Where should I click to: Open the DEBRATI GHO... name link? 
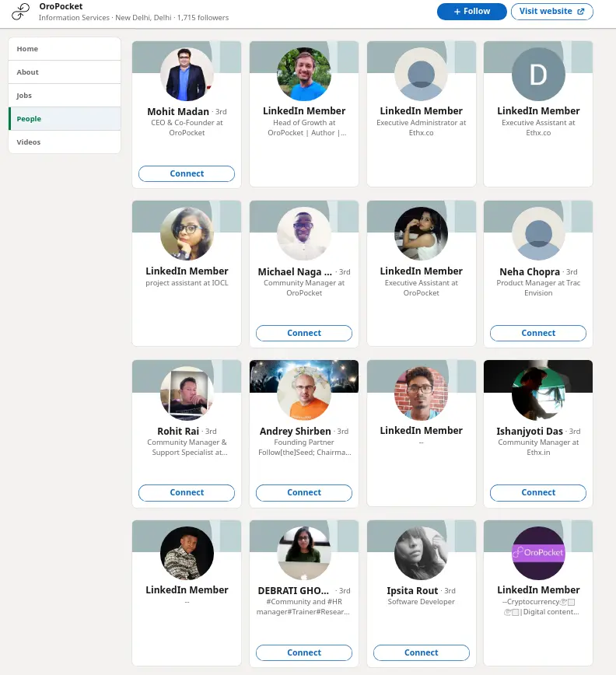[x=293, y=591]
